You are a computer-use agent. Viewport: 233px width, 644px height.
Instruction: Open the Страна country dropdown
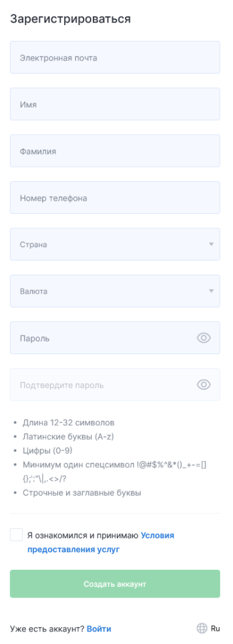115,245
